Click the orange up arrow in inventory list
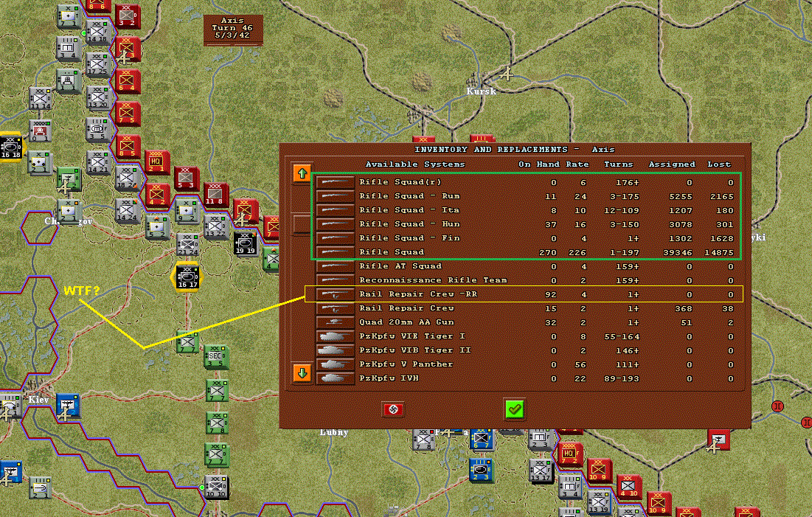This screenshot has height=517, width=812. (x=302, y=173)
